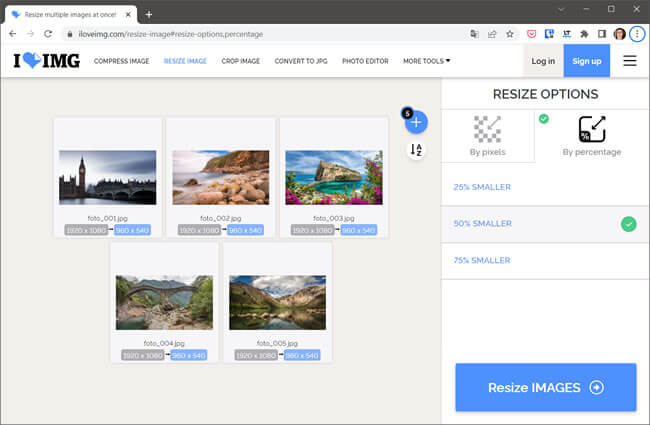Click the Sign up button

[x=586, y=61]
